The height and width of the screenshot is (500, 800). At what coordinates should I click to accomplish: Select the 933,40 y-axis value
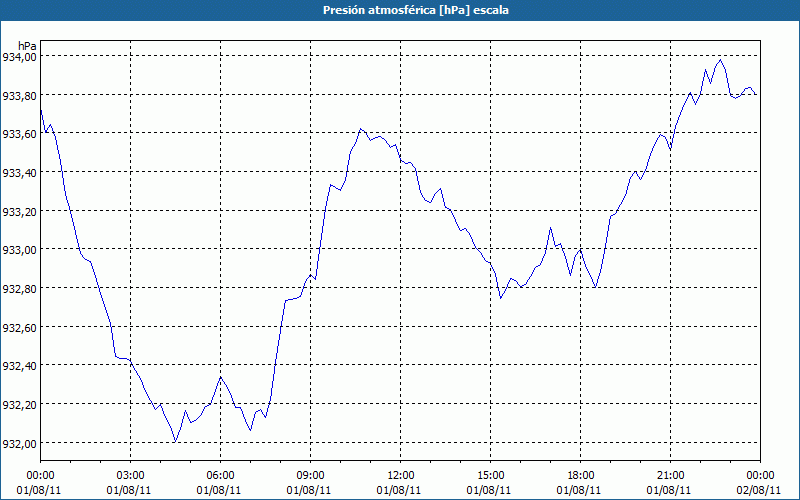tap(19, 173)
